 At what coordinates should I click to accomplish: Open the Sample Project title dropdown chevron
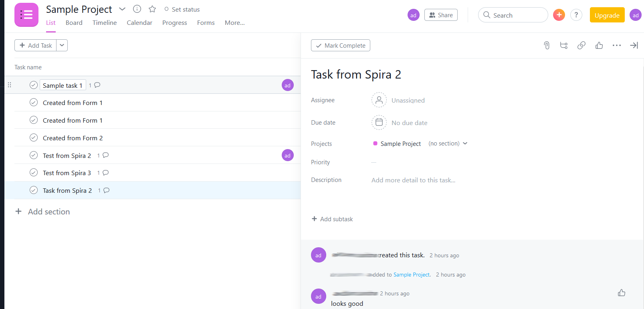tap(122, 9)
